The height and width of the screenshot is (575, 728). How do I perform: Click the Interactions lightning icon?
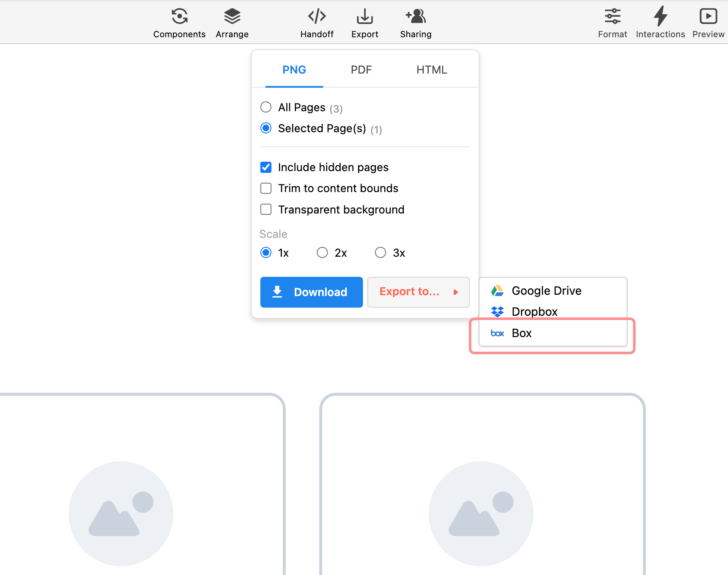tap(660, 17)
